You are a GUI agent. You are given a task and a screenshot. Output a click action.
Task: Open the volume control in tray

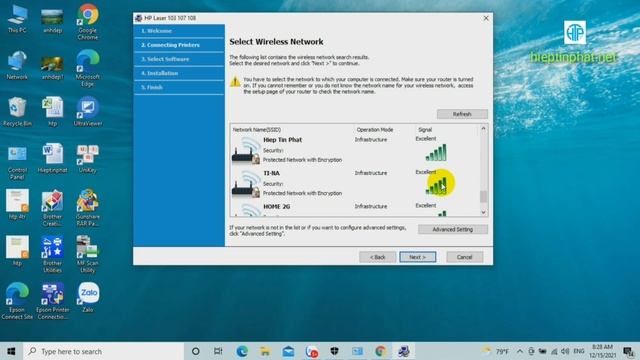(565, 351)
